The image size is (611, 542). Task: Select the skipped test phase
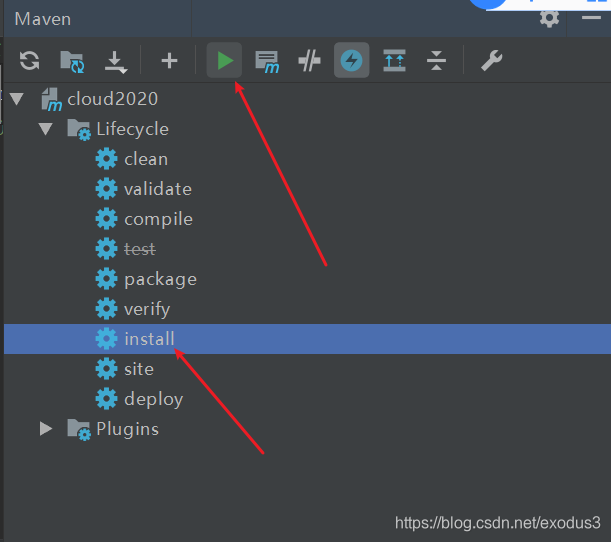140,249
